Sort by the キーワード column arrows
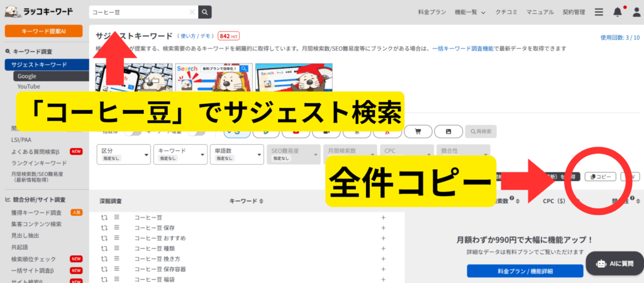The image size is (644, 283). pos(261,201)
